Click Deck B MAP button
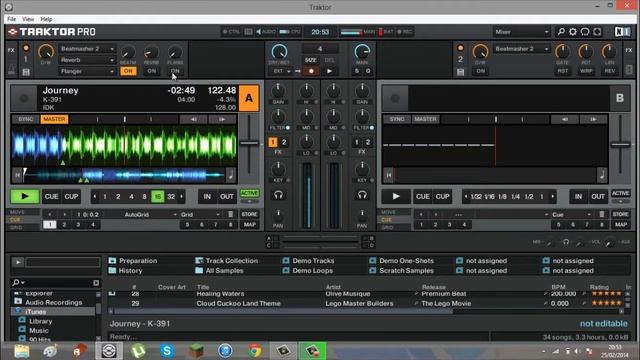 tap(620, 224)
